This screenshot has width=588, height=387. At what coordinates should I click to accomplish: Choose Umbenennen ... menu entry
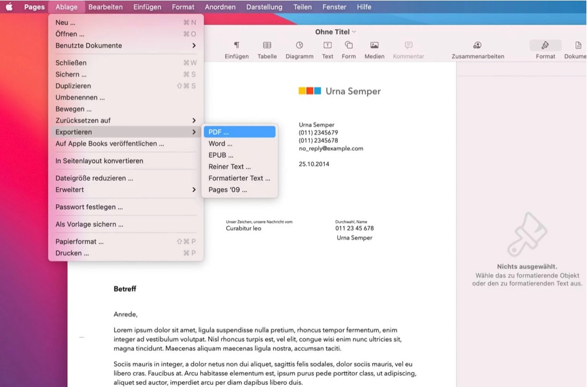click(x=126, y=97)
